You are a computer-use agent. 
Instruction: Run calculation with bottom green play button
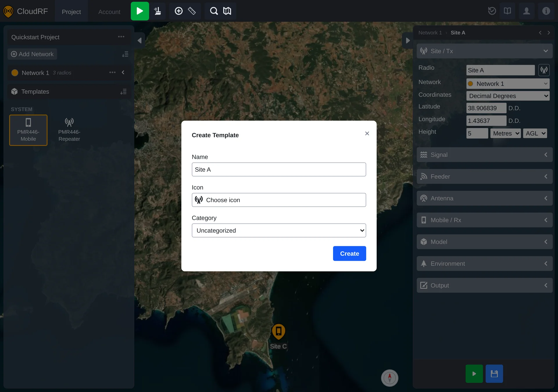coord(474,374)
